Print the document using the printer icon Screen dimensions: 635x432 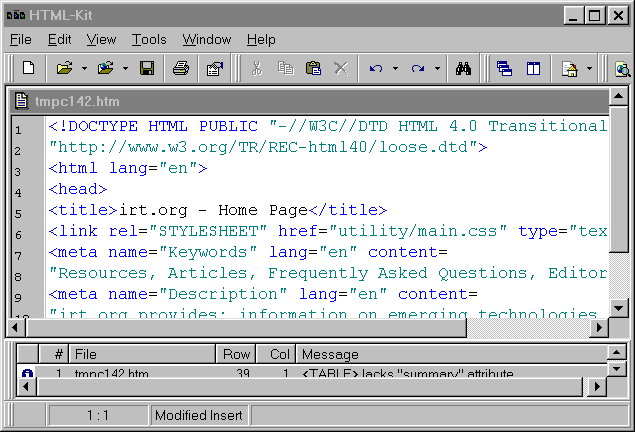tap(180, 69)
